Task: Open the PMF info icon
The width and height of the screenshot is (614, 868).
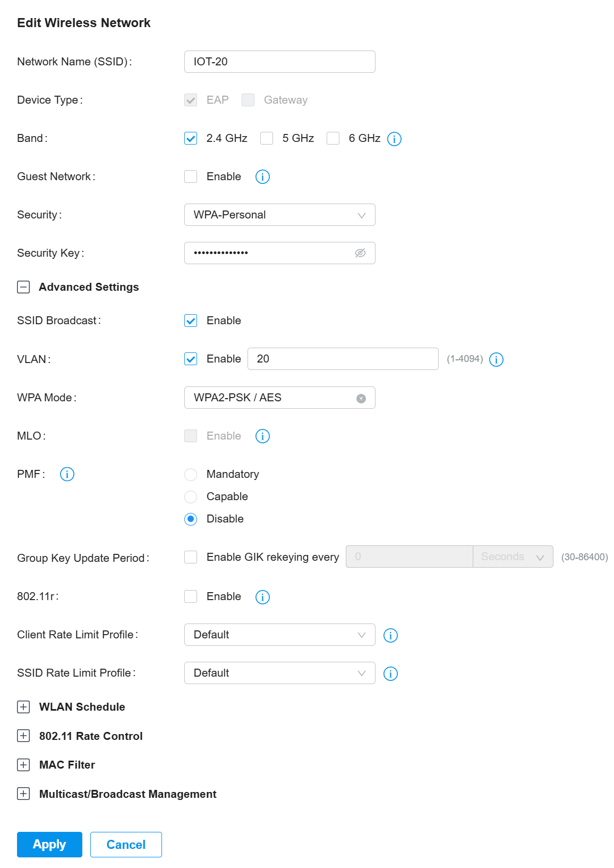Action: [67, 474]
